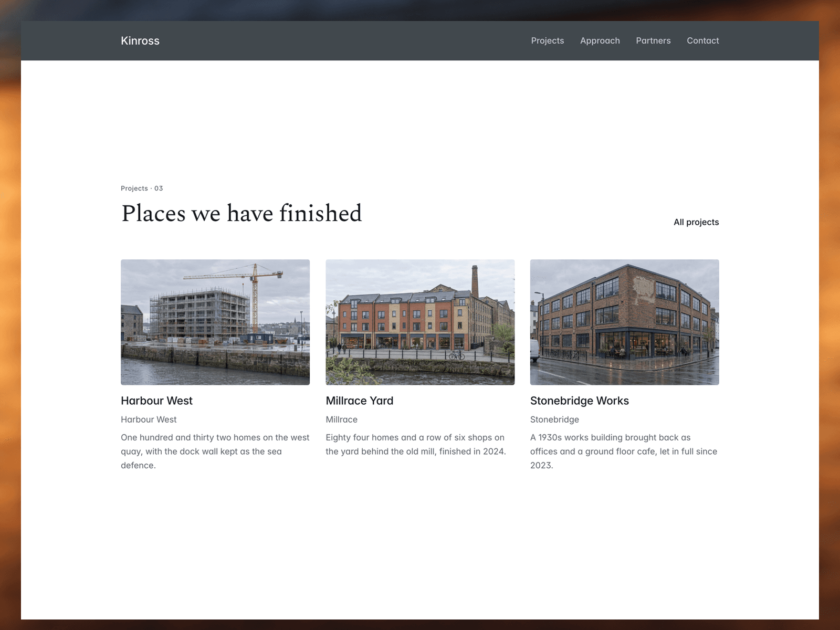Click the Kinross logo in header
This screenshot has height=630, width=840.
140,41
